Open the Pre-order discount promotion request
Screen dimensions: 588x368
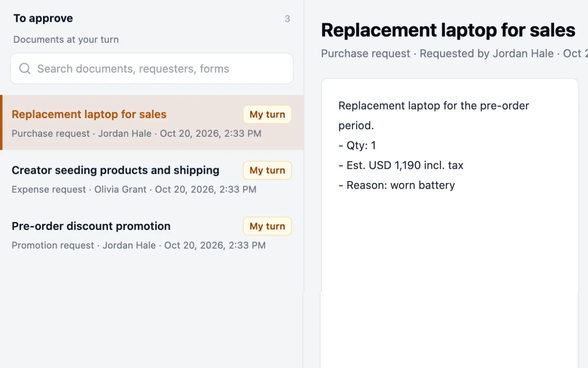click(x=152, y=234)
